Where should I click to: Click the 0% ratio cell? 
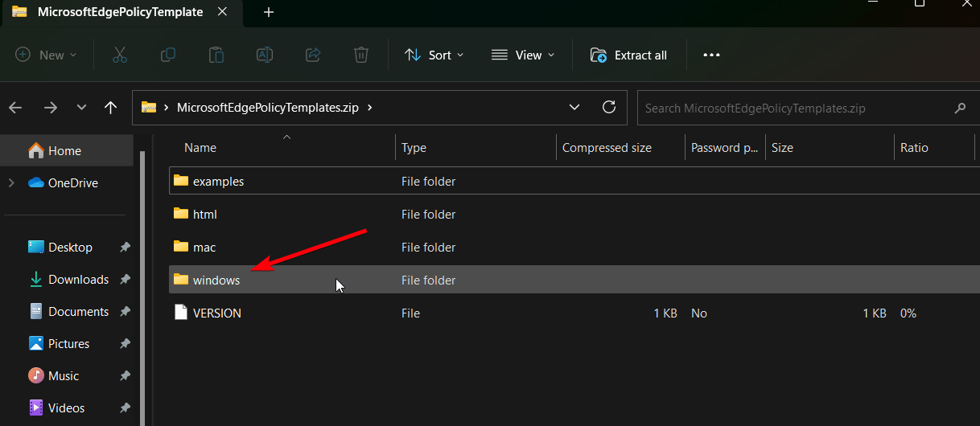click(908, 313)
